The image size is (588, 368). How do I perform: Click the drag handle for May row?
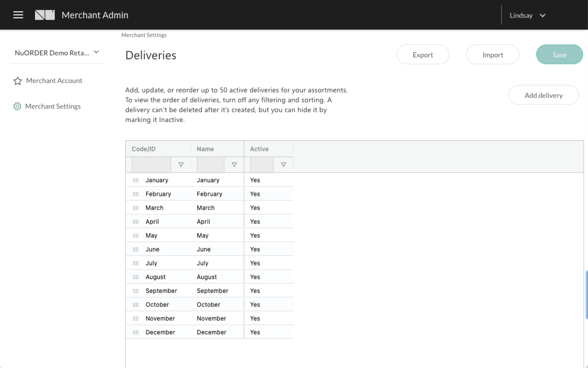click(136, 235)
